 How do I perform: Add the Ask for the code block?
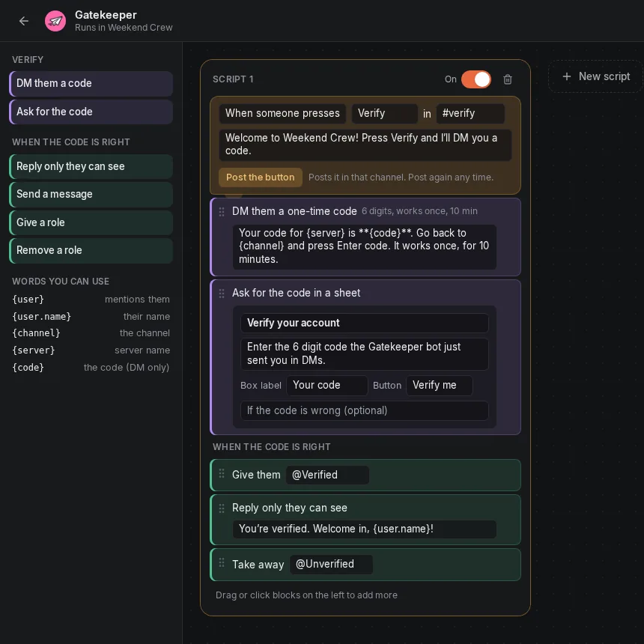click(x=91, y=112)
